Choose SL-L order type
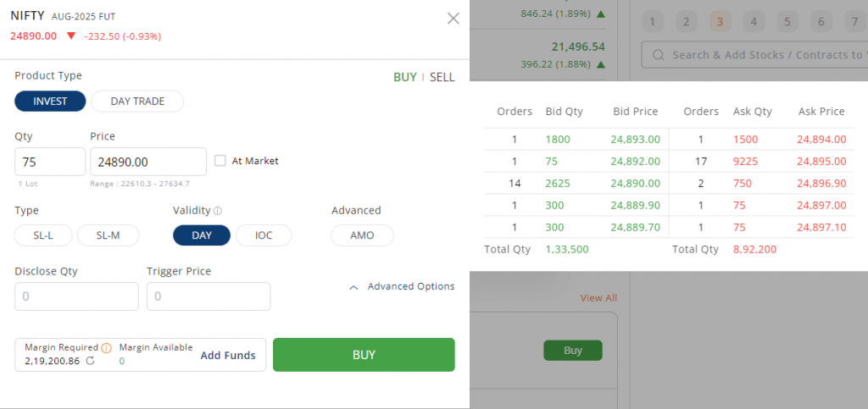The height and width of the screenshot is (409, 868). tap(44, 235)
